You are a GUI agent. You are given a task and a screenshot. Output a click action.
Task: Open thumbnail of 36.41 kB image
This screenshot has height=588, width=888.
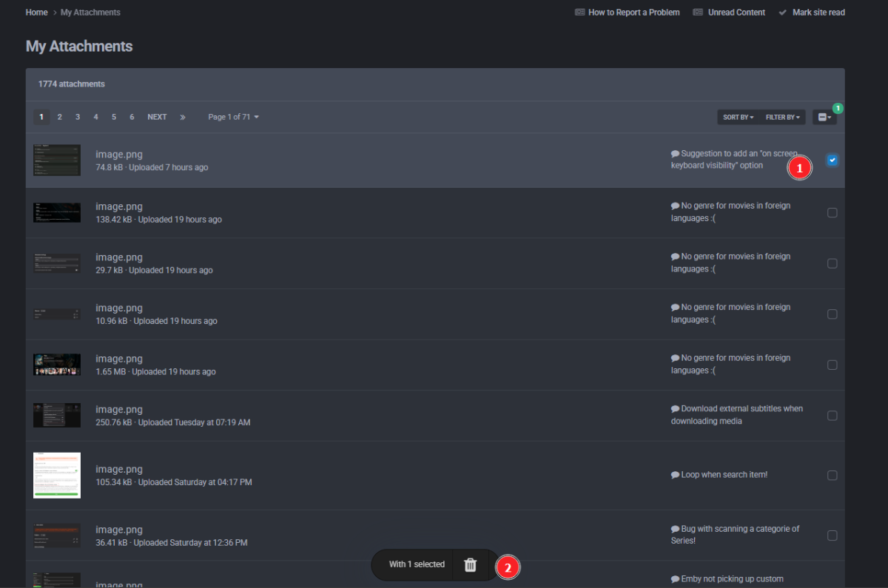pyautogui.click(x=57, y=535)
